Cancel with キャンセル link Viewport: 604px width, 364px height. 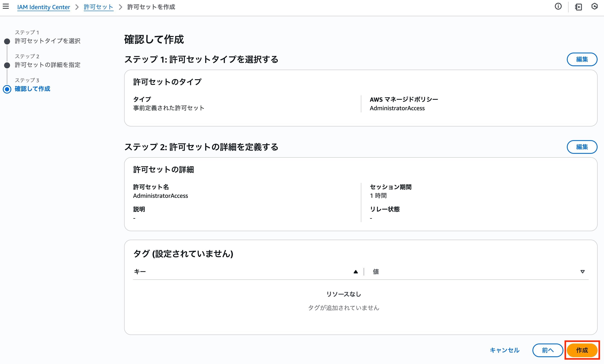(x=504, y=350)
